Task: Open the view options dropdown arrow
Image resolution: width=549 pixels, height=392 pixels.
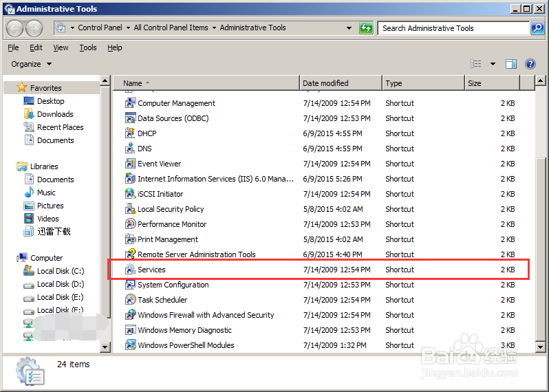Action: (493, 64)
